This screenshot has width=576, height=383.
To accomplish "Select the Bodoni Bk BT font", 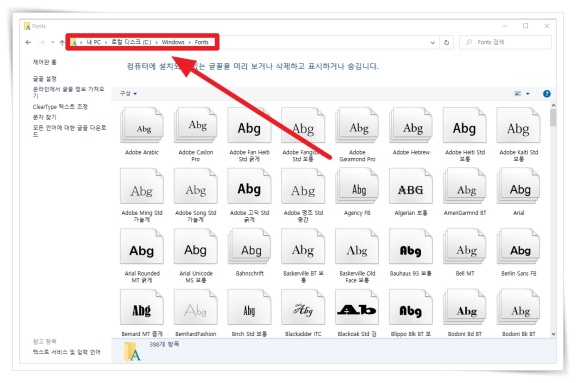I will point(518,307).
